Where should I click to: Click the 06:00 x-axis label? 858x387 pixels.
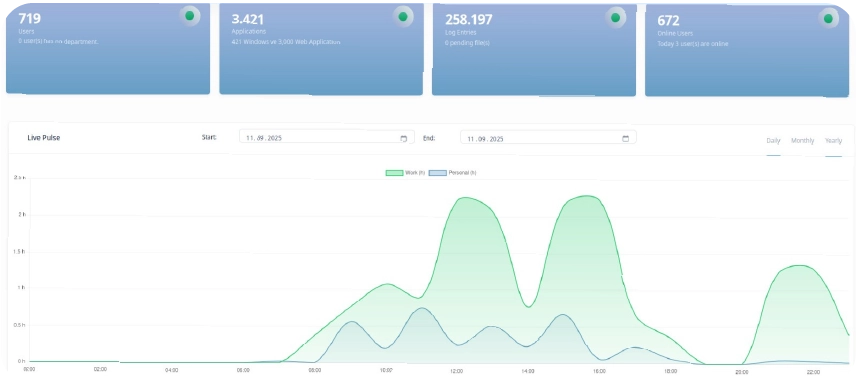[243, 371]
